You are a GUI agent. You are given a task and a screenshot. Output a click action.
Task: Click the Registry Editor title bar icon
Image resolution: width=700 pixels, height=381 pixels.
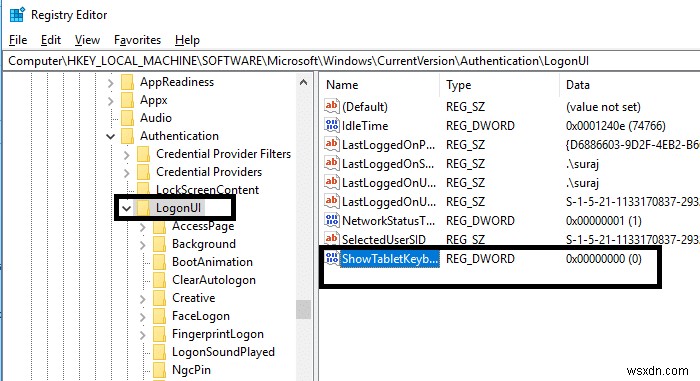(17, 15)
